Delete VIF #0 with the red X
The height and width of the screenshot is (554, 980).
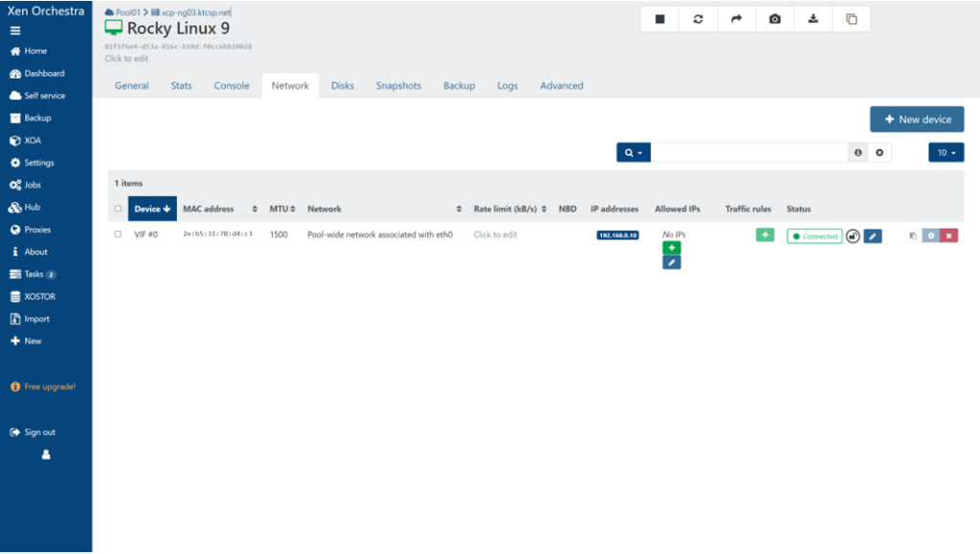click(948, 235)
